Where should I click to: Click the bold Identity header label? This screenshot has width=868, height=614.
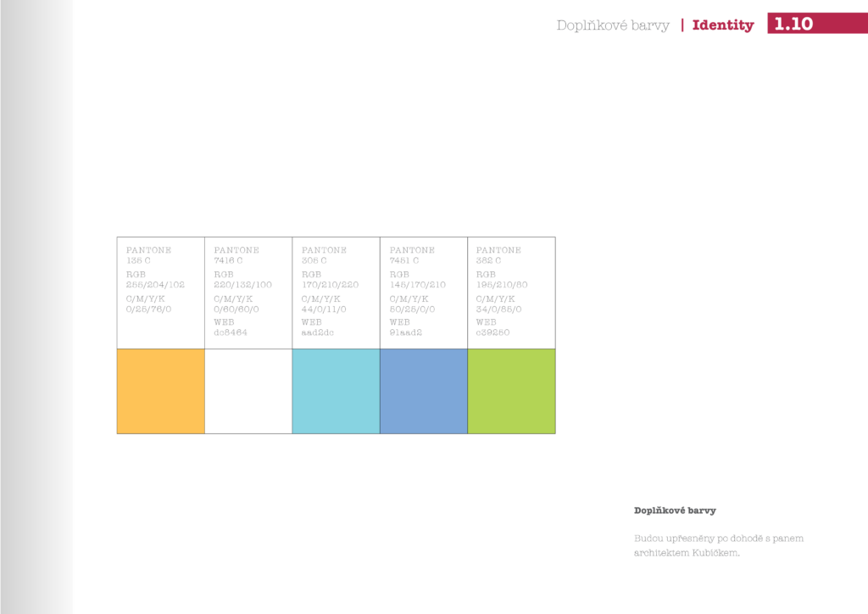722,25
